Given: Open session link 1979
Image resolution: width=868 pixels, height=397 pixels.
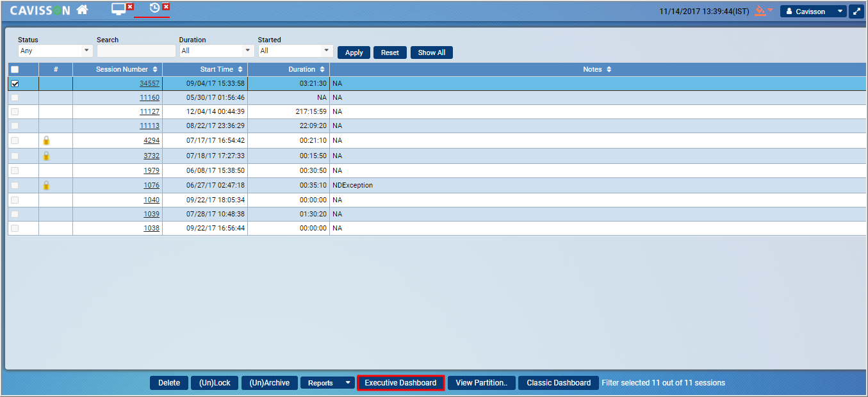Looking at the screenshot, I should 151,170.
